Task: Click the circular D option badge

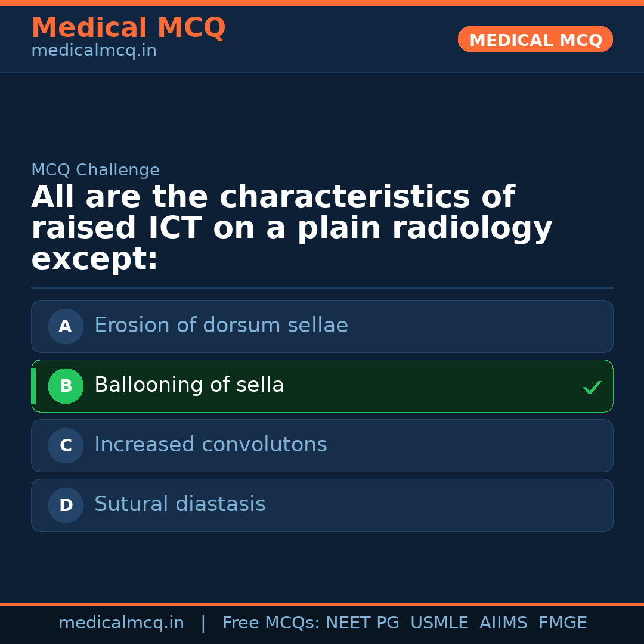Action: coord(66,505)
